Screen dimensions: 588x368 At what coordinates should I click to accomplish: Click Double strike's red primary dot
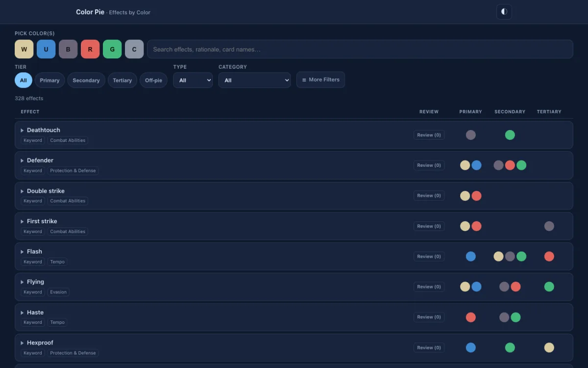[476, 196]
